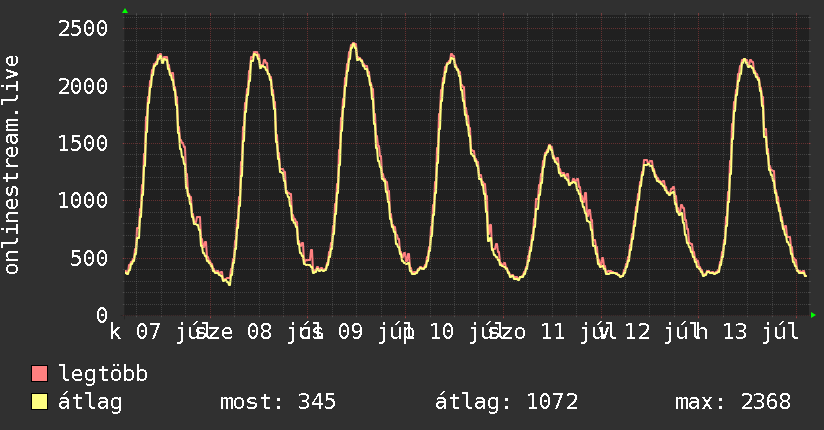Click the yellow átlag color swatch

39,402
